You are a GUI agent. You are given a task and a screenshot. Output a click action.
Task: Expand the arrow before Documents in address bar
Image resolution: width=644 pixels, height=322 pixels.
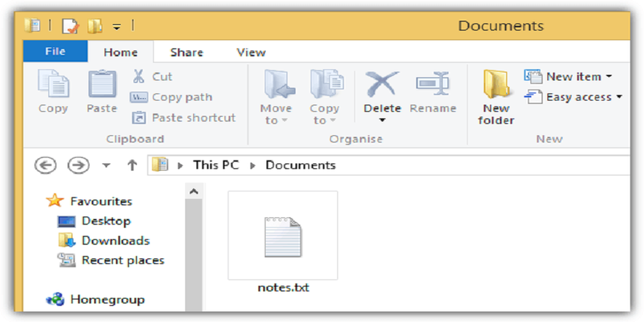click(x=252, y=166)
